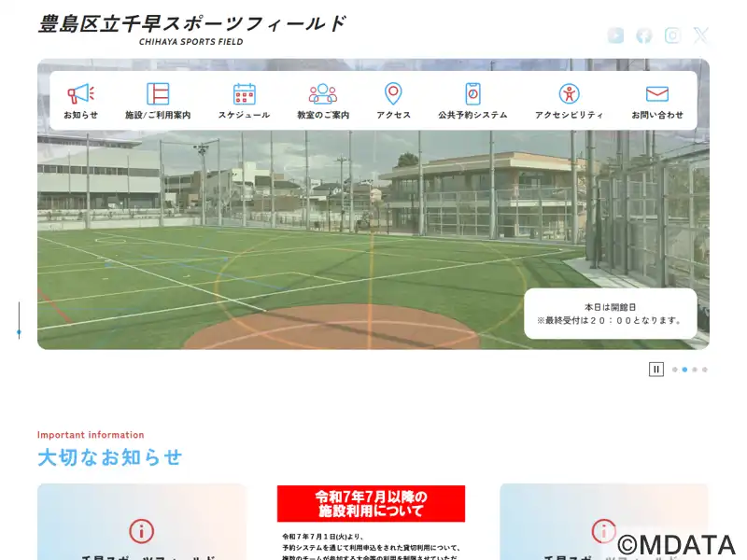Open the left info notice card
This screenshot has height=560, width=747.
pyautogui.click(x=142, y=522)
